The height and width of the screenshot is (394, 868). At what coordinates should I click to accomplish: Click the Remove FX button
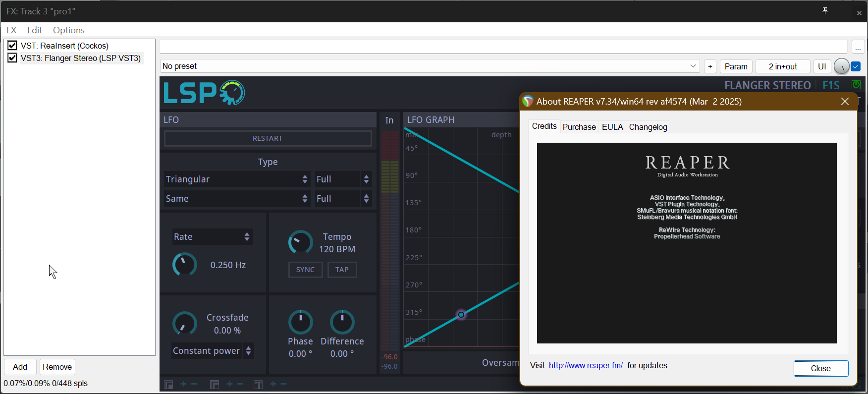[x=57, y=367]
